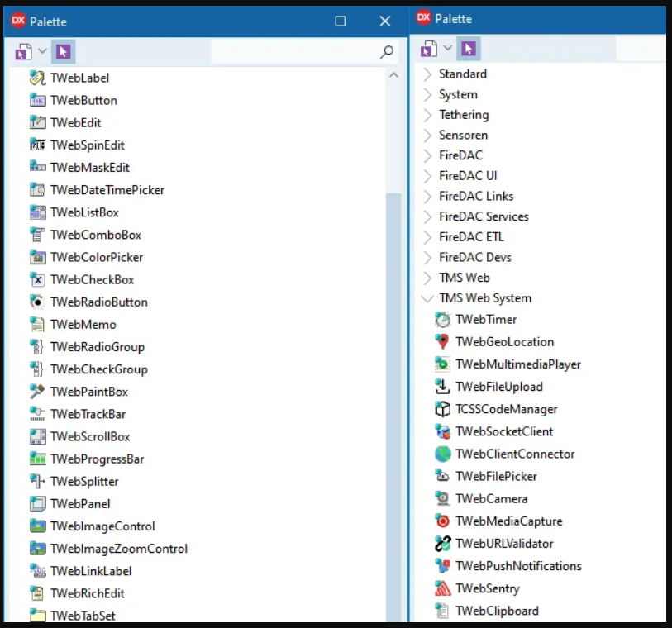Expand the Sensoren category
This screenshot has width=672, height=628.
(x=427, y=136)
